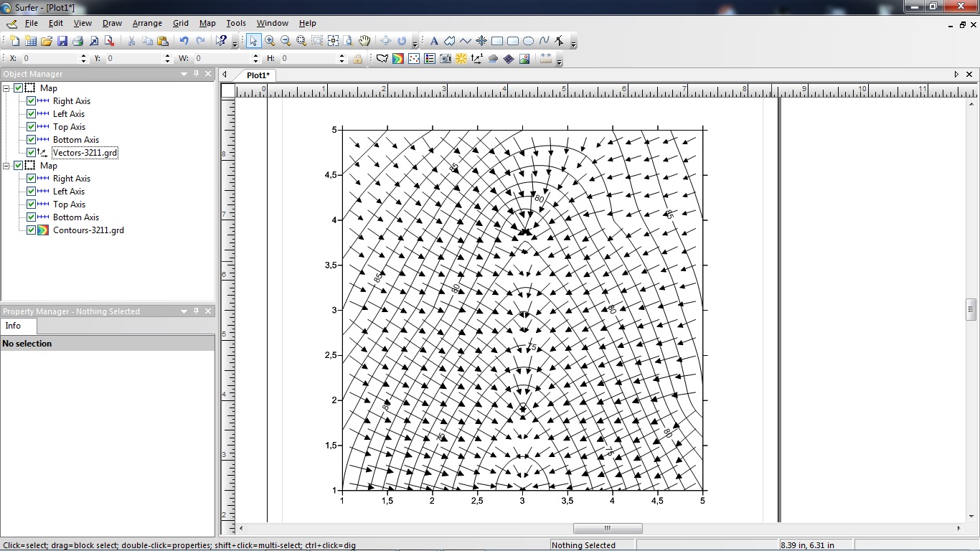The height and width of the screenshot is (551, 980).
Task: Create a new contour map
Action: tap(398, 59)
